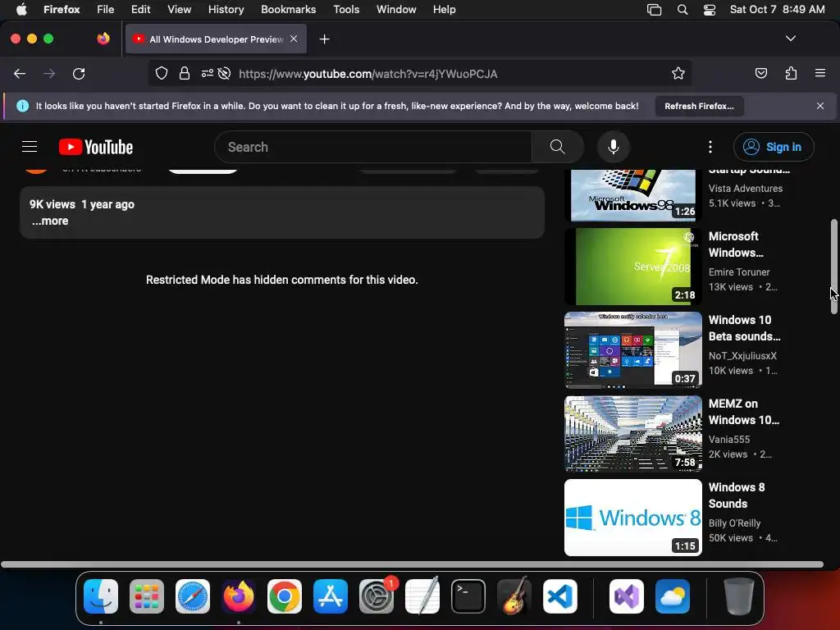Image resolution: width=840 pixels, height=630 pixels.
Task: Click the Refresh Firefox... button
Action: [x=699, y=106]
